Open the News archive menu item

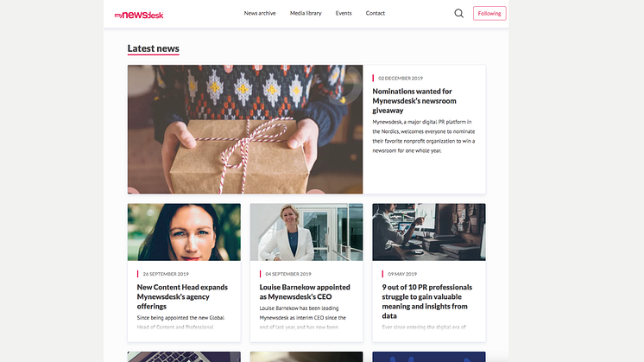[260, 13]
